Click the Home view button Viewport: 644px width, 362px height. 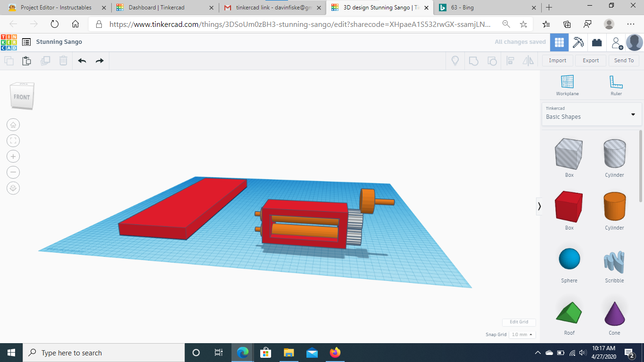(13, 125)
